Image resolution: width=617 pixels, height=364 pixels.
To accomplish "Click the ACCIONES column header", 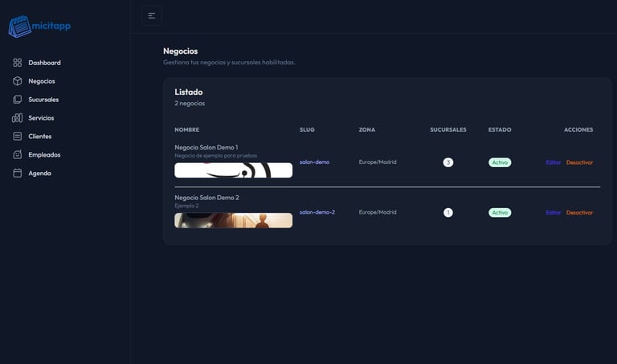I will point(578,129).
